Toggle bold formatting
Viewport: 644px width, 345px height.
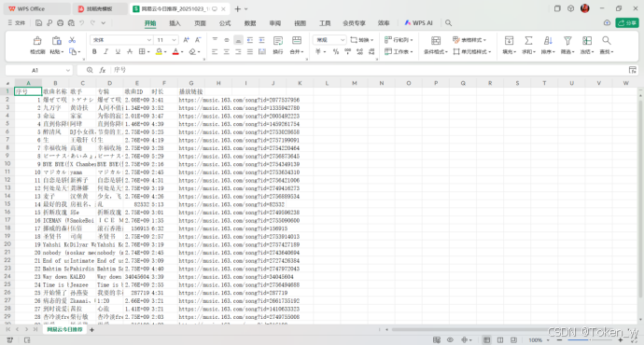tap(94, 51)
